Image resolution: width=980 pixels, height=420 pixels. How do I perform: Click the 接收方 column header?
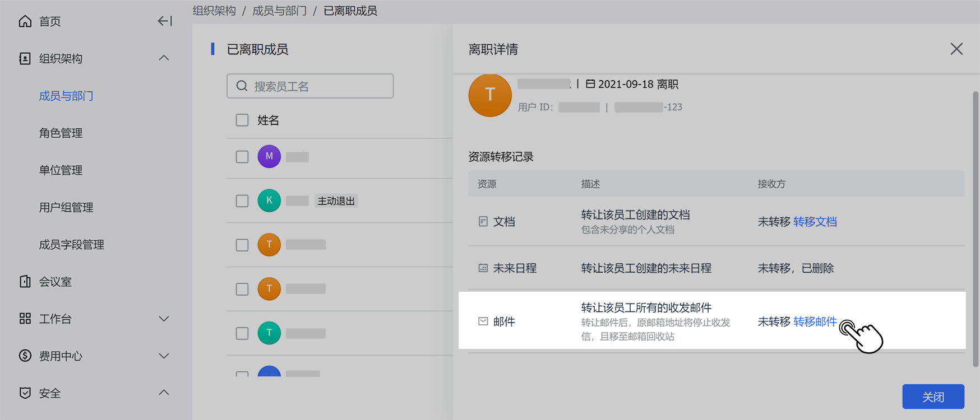(771, 184)
